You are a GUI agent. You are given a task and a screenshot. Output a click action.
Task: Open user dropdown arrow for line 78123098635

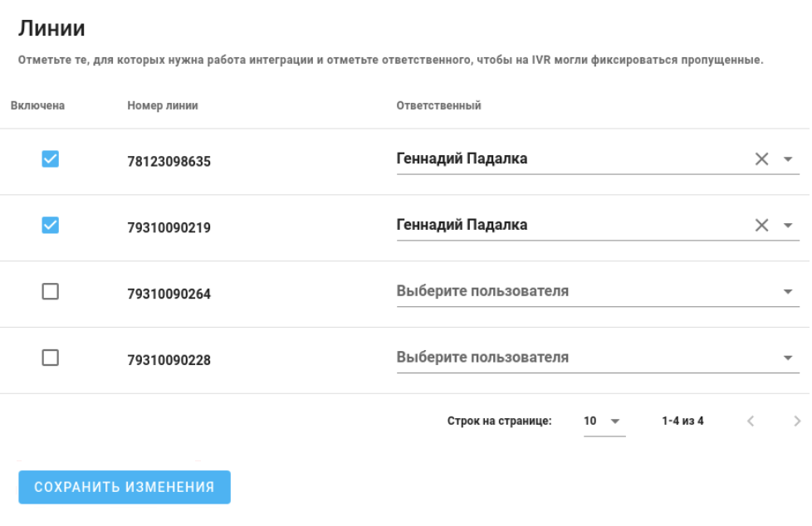[786, 158]
